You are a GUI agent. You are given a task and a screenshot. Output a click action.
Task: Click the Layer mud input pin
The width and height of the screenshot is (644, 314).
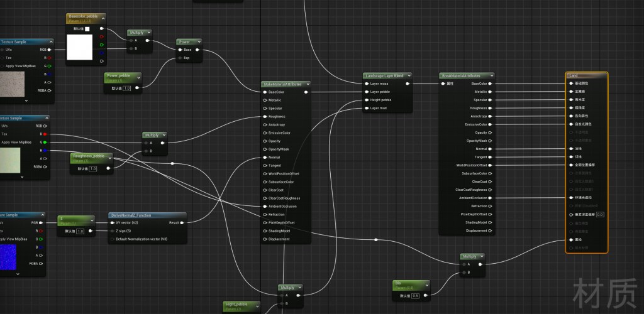pyautogui.click(x=367, y=108)
